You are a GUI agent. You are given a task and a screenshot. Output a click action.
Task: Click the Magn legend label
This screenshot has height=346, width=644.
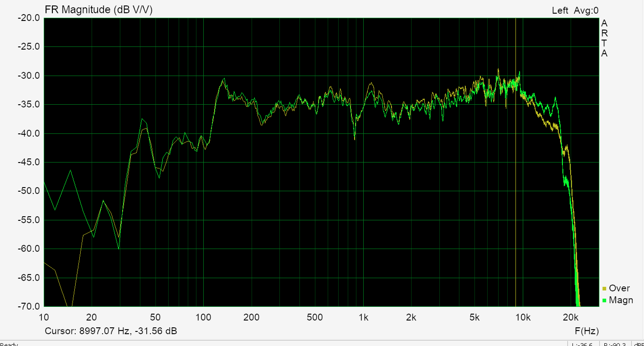tap(621, 300)
